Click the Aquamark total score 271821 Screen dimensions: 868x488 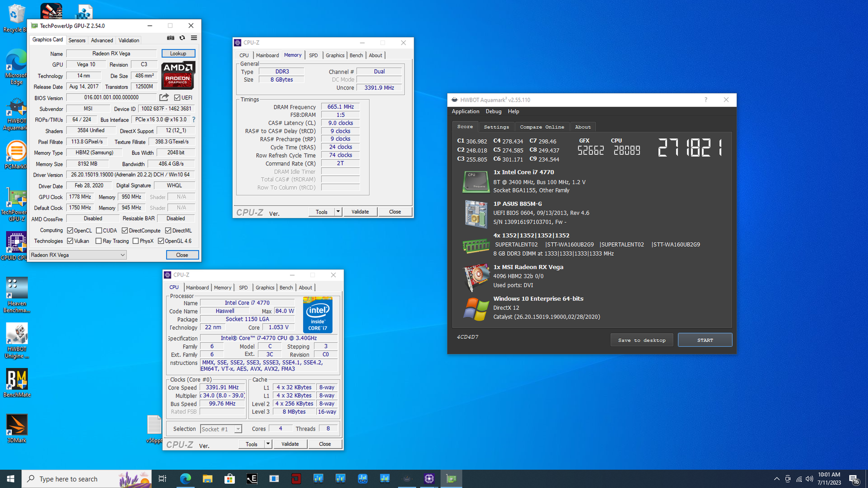click(x=690, y=147)
